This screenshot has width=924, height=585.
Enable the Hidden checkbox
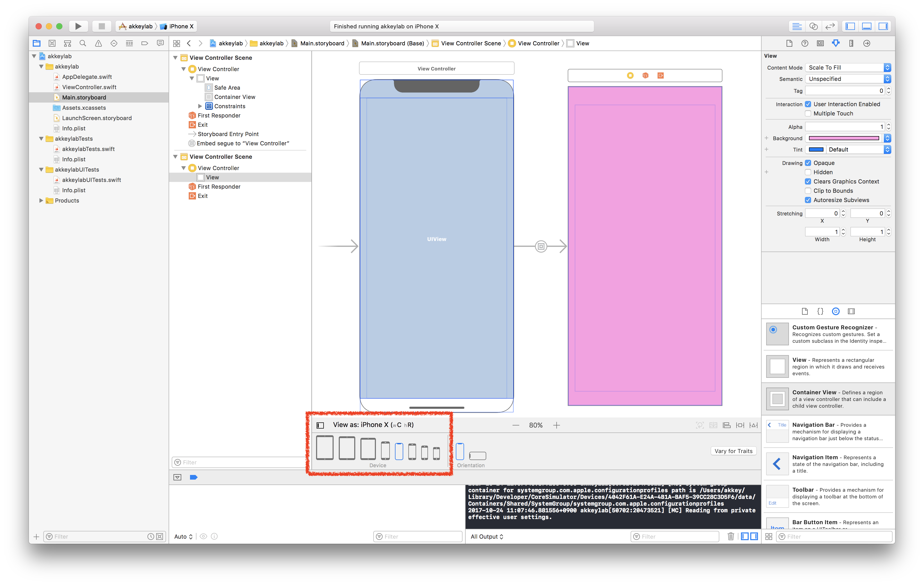(x=808, y=172)
